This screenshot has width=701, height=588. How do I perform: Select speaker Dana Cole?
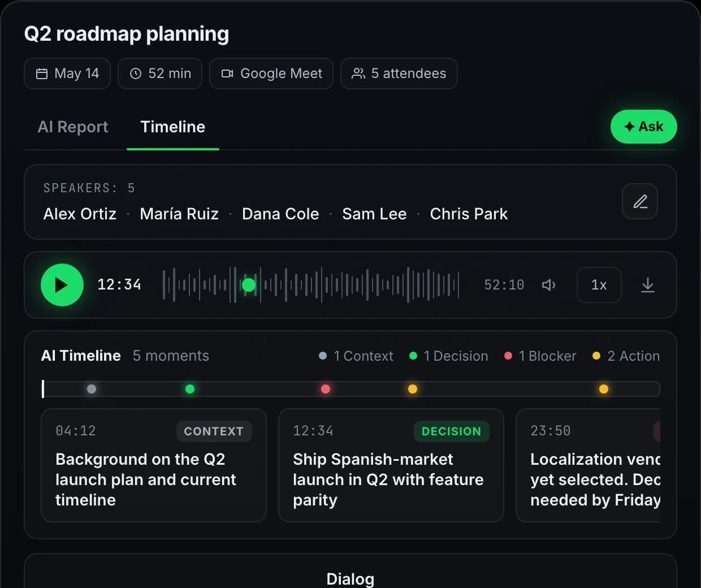(x=280, y=214)
